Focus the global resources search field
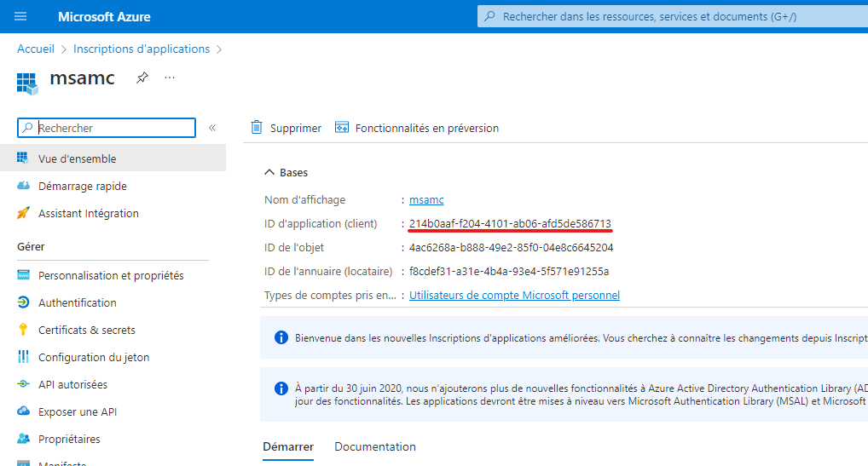Viewport: 868px width, 466px height. pos(673,16)
